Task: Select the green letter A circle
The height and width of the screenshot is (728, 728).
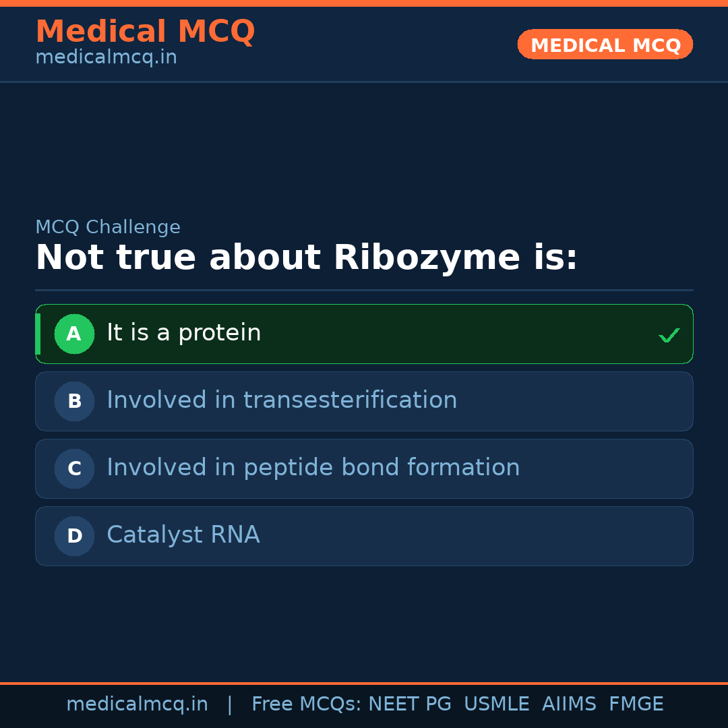Action: pyautogui.click(x=74, y=334)
